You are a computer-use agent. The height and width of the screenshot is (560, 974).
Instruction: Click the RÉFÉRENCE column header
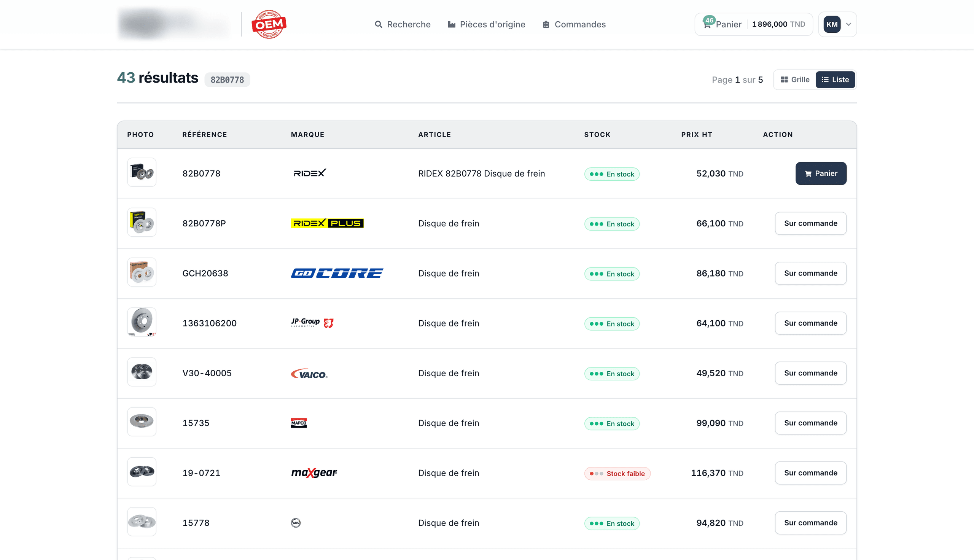205,135
